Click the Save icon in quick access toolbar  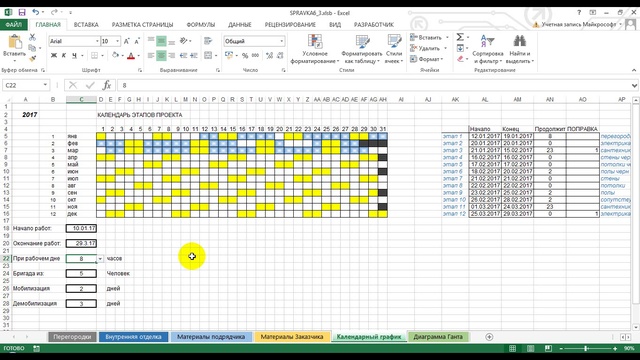[x=22, y=13]
